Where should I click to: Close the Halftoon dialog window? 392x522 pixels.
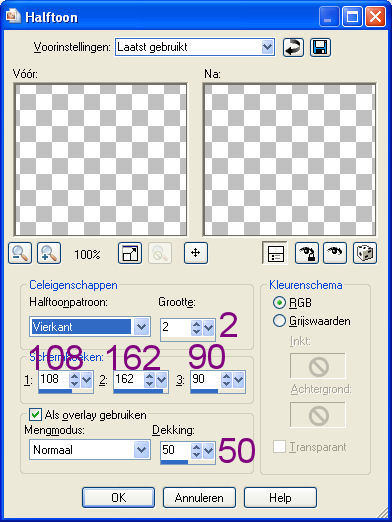(375, 17)
